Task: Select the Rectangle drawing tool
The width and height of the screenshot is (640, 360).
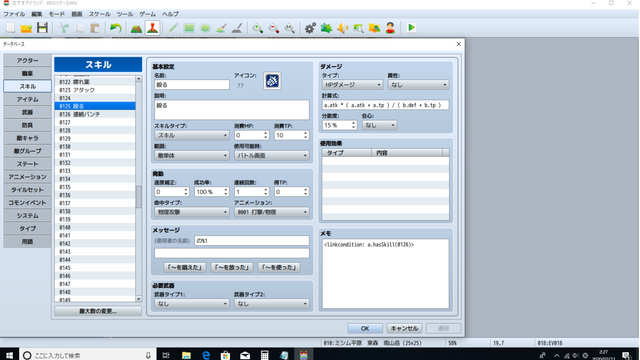Action: 189,28
